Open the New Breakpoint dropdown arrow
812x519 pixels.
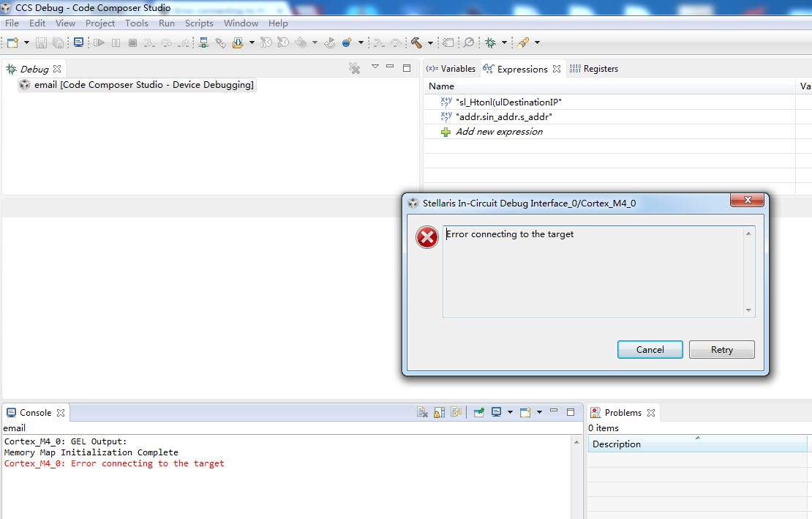(361, 42)
